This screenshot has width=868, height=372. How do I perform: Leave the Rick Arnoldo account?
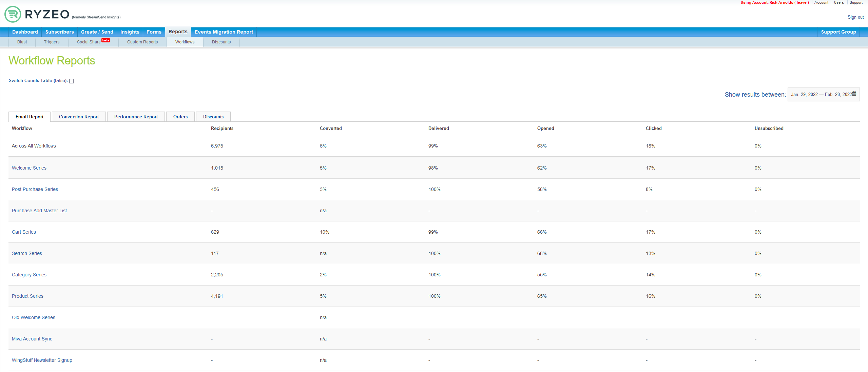801,2
